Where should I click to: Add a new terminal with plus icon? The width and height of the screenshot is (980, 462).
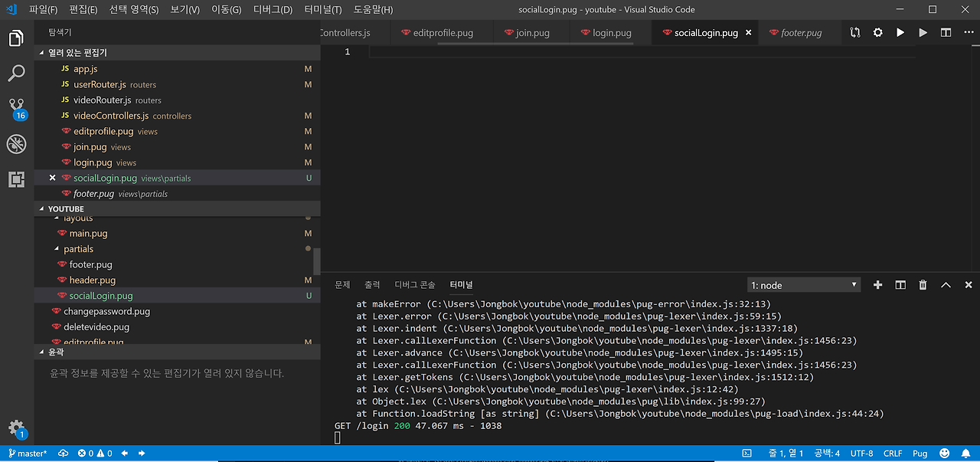click(x=878, y=285)
